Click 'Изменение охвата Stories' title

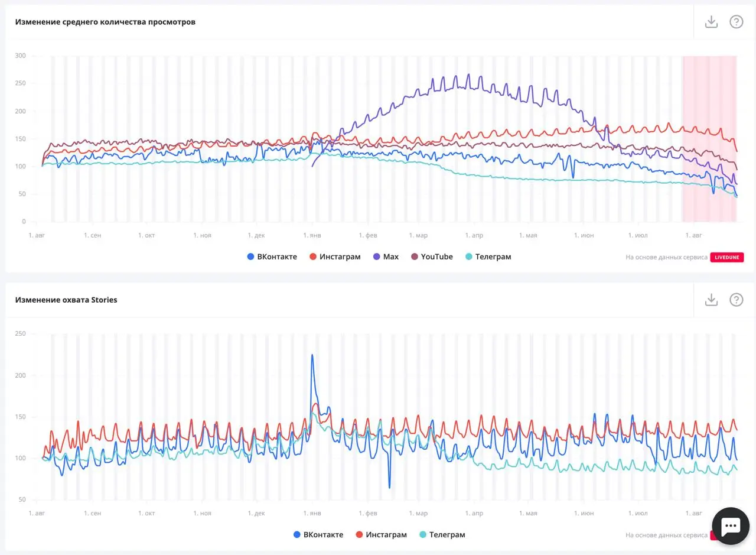tap(66, 300)
